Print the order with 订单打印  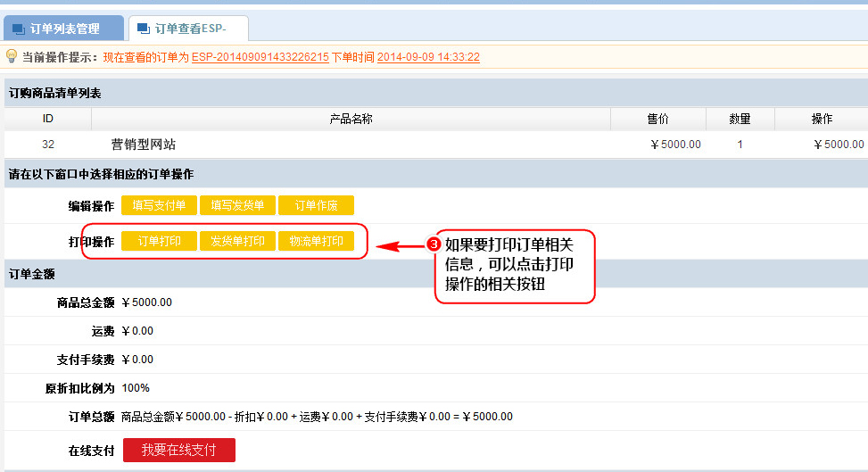pos(159,241)
